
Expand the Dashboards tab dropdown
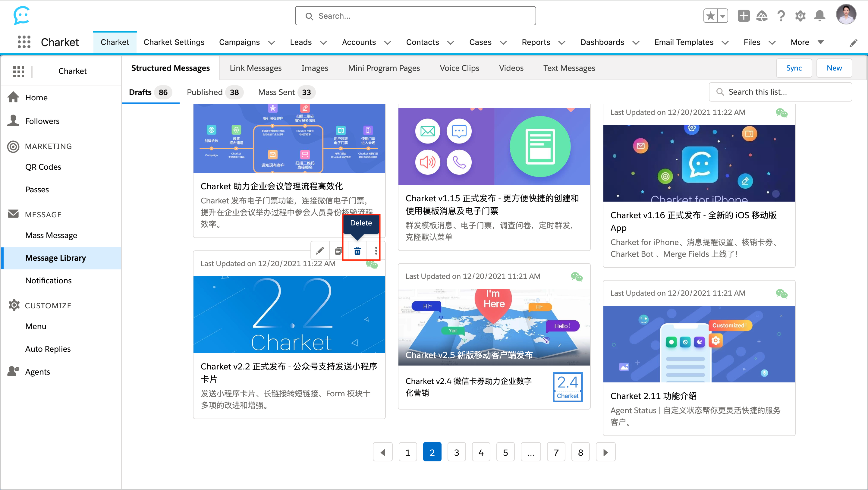(x=636, y=42)
